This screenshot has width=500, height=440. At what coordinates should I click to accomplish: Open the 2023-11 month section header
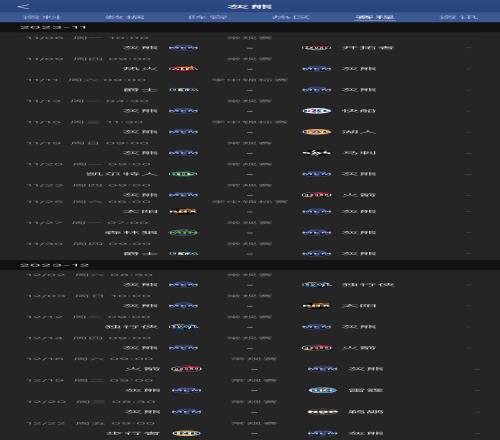click(53, 27)
